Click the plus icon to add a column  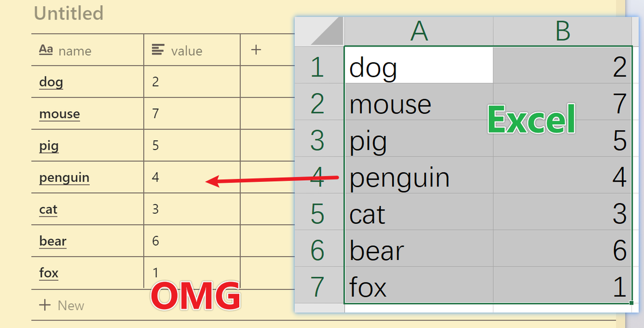[256, 50]
